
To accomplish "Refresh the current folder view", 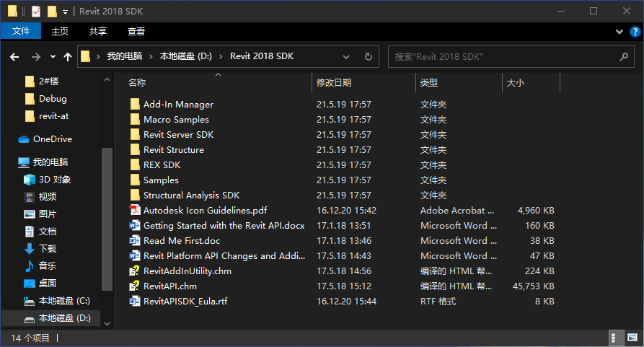I will point(369,57).
